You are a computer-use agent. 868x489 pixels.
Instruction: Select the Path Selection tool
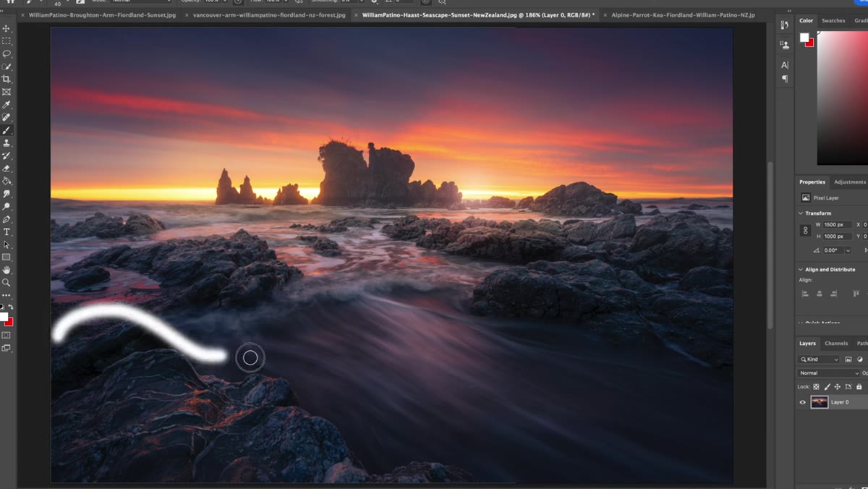(7, 244)
